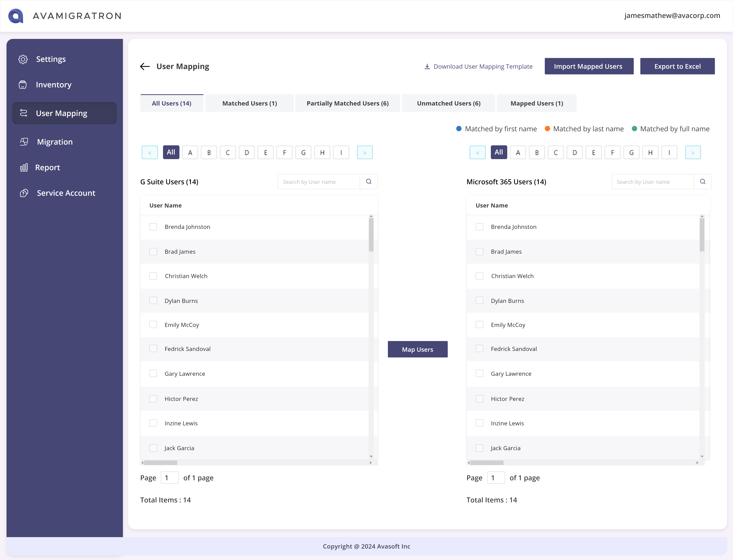Check Brad James in G Suite list

153,252
